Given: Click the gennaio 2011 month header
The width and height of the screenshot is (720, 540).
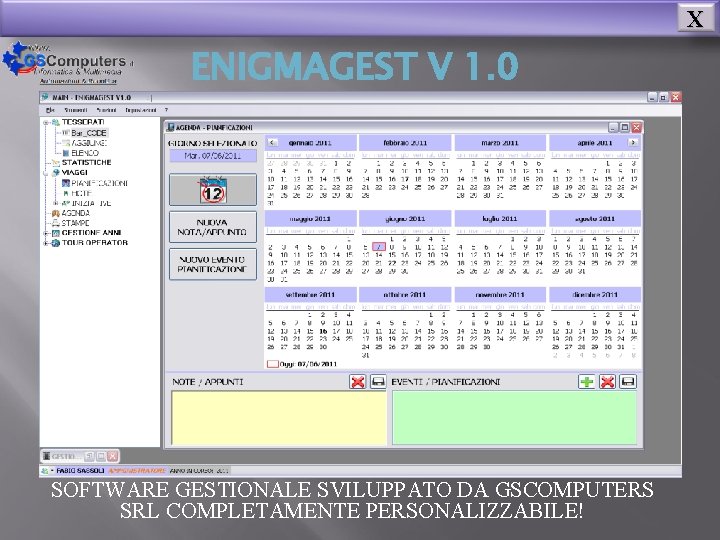Looking at the screenshot, I should click(x=310, y=143).
